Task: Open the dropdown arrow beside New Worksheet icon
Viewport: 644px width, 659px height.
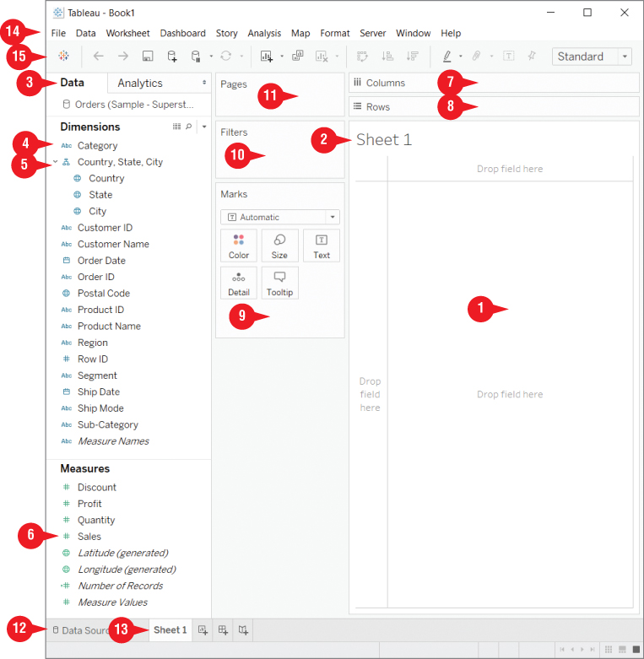Action: pyautogui.click(x=282, y=56)
